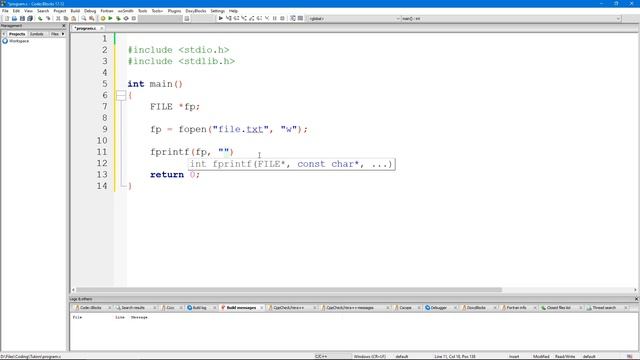Switch to the Debugger log tab
The width and height of the screenshot is (640, 360).
[x=438, y=308]
